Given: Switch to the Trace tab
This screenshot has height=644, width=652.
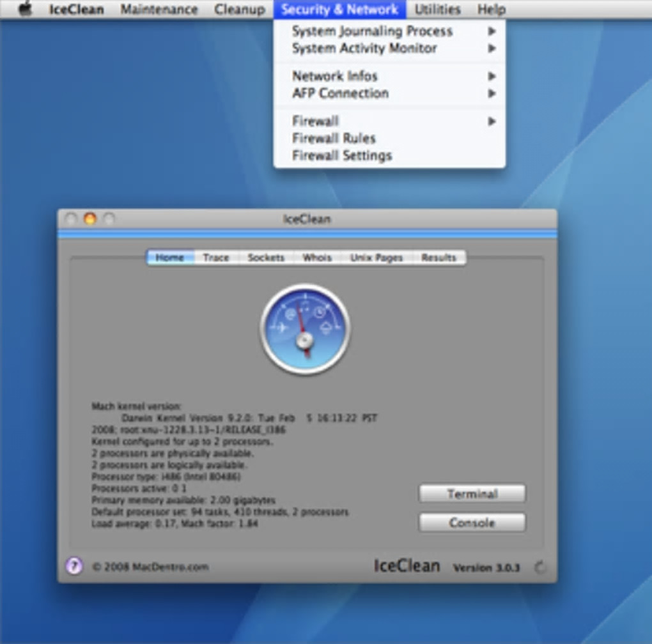Looking at the screenshot, I should [216, 257].
